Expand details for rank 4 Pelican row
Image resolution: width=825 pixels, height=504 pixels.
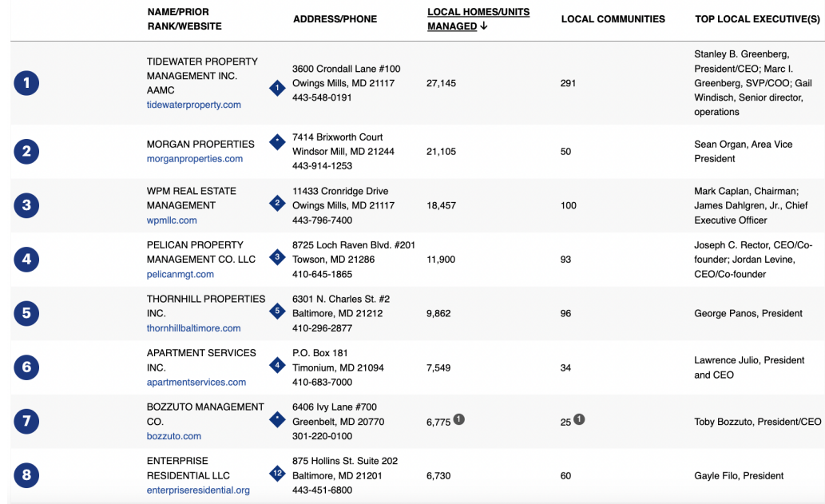26,259
